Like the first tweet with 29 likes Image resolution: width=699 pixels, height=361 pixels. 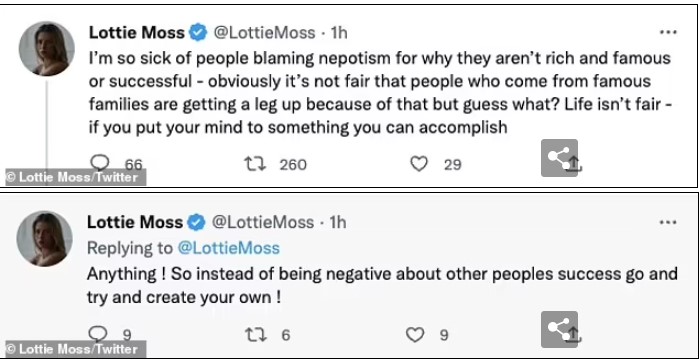(x=419, y=164)
